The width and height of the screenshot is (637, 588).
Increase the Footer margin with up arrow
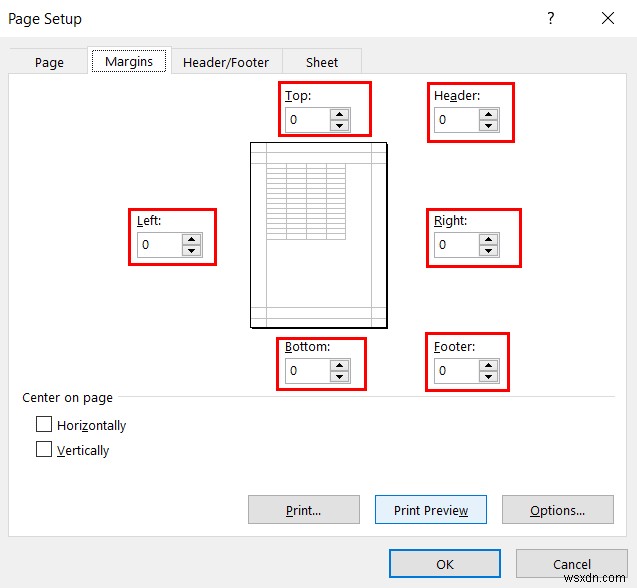coord(488,365)
